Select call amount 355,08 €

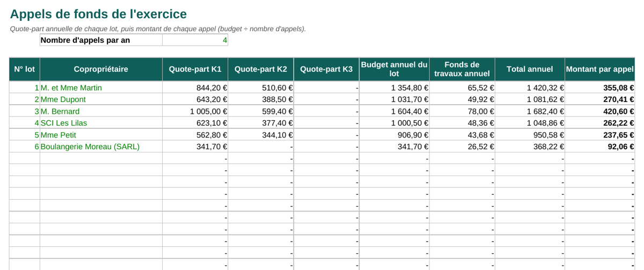tap(600, 87)
